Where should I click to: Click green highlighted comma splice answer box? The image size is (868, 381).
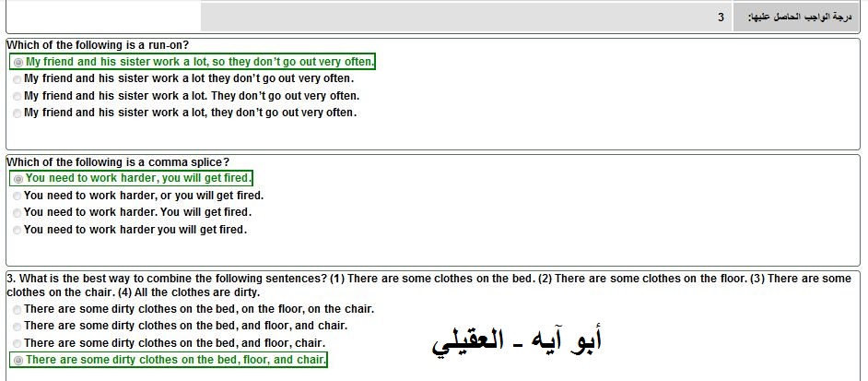click(131, 179)
